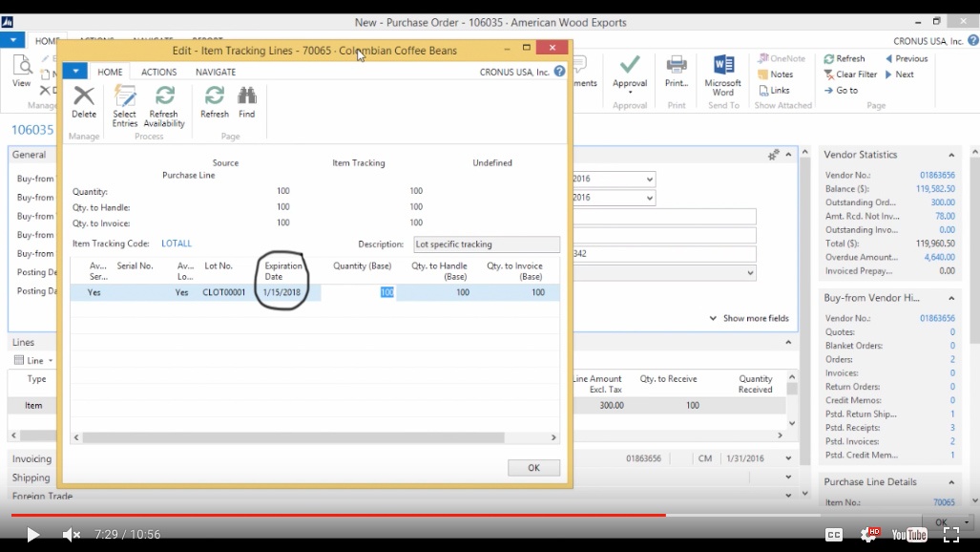Click Clear Filter in the ribbon
This screenshot has width=980, height=552.
point(850,74)
